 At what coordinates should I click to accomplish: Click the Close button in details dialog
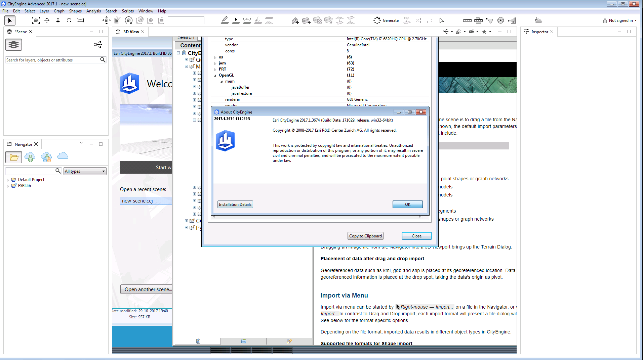coord(416,236)
